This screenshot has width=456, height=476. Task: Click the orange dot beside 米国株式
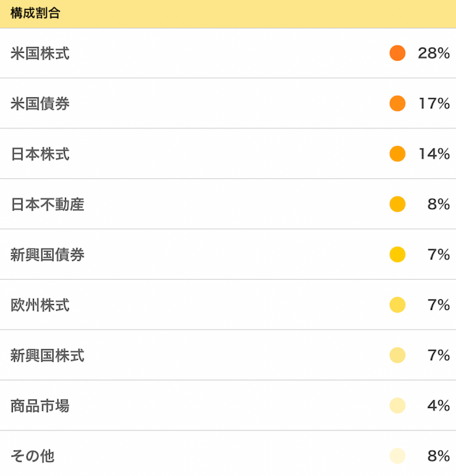[x=397, y=53]
